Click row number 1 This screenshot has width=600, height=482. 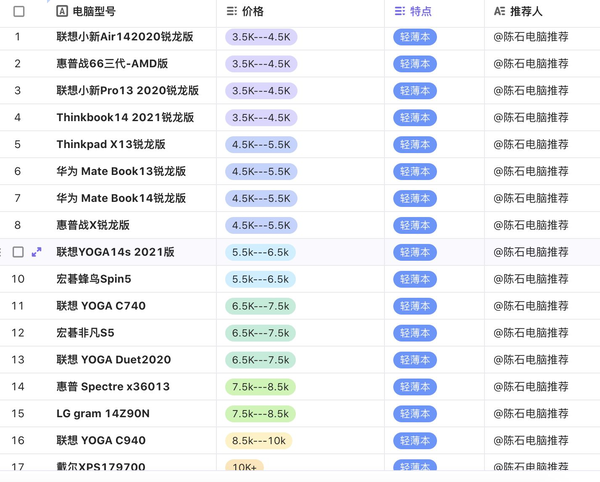tap(18, 37)
